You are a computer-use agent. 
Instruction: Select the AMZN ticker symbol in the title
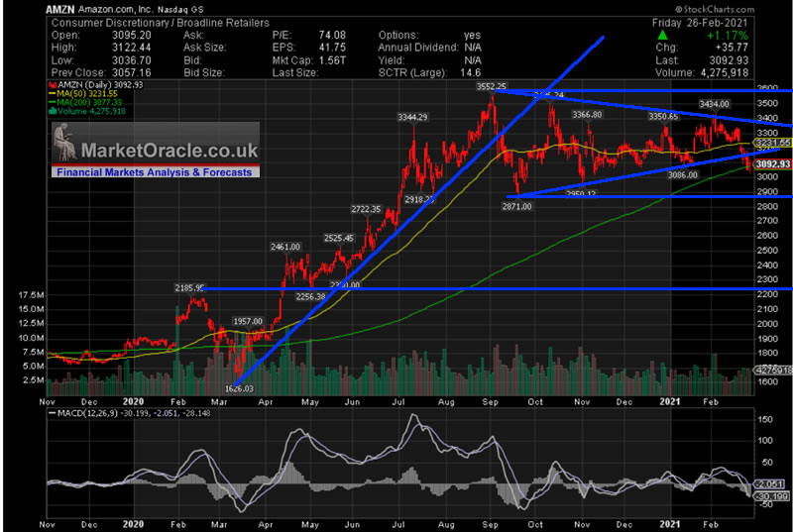tap(60, 10)
